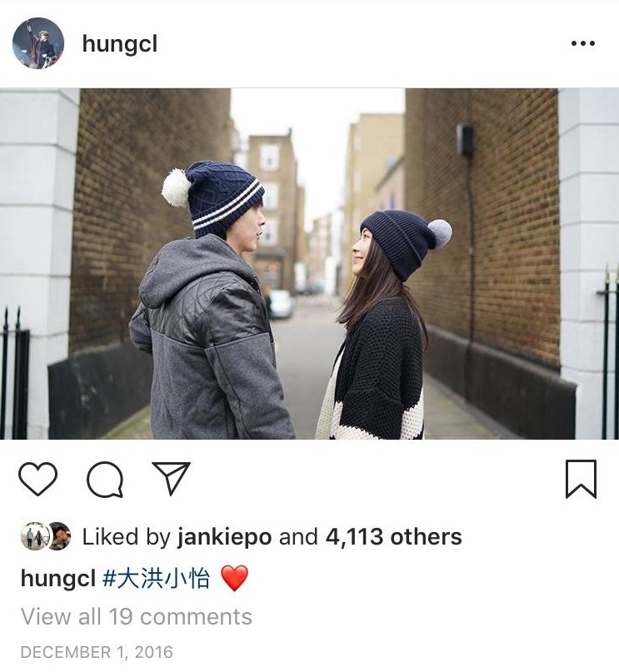Image resolution: width=619 pixels, height=672 pixels.
Task: Open the December 1, 2016 post date
Action: [97, 652]
